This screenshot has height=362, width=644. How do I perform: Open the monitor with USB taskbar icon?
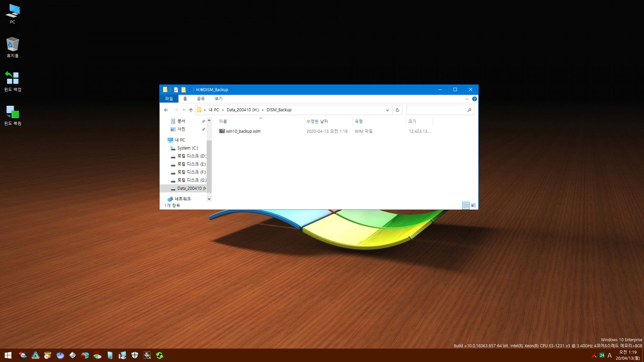[122, 355]
